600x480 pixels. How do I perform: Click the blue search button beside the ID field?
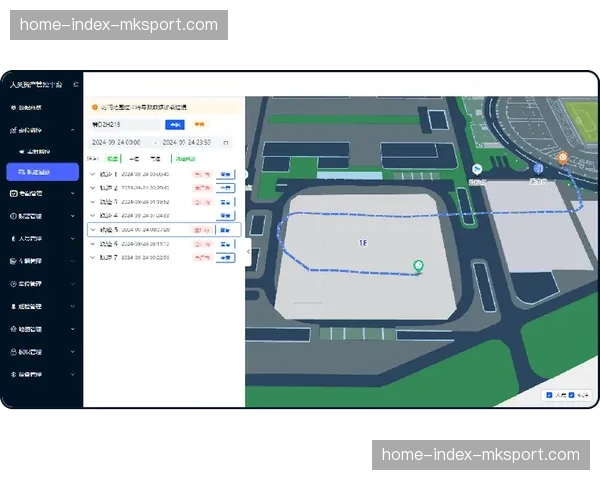click(x=174, y=125)
